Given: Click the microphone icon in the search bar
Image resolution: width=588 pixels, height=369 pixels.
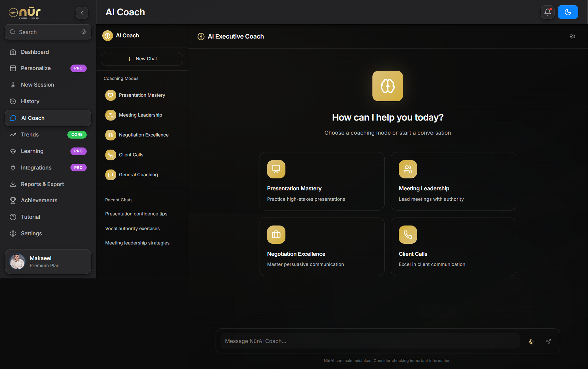Looking at the screenshot, I should 83,32.
